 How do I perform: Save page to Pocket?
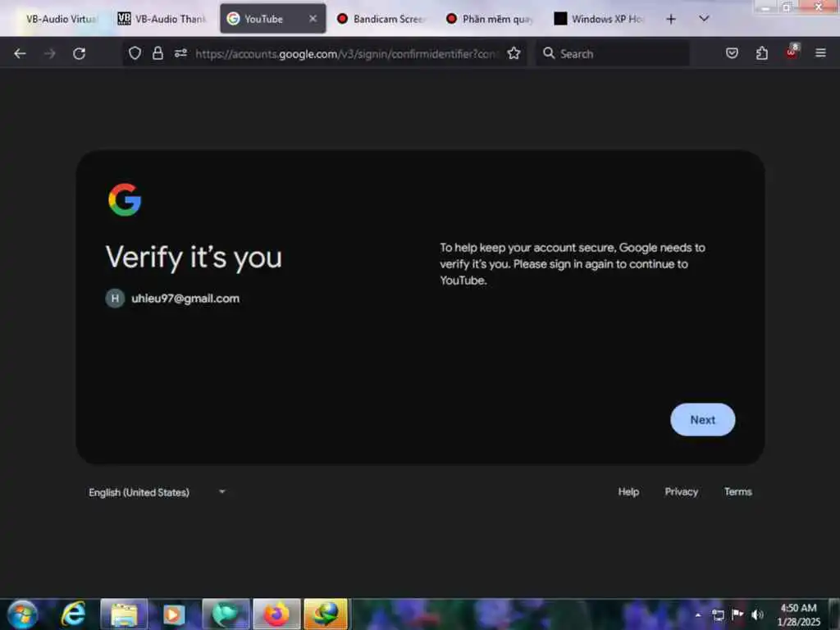732,53
